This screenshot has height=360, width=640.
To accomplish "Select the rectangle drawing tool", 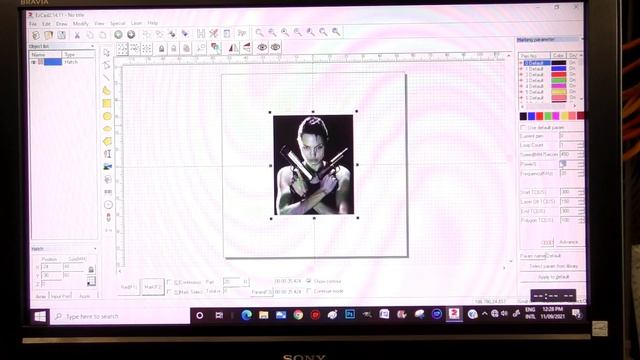I will pos(107,103).
